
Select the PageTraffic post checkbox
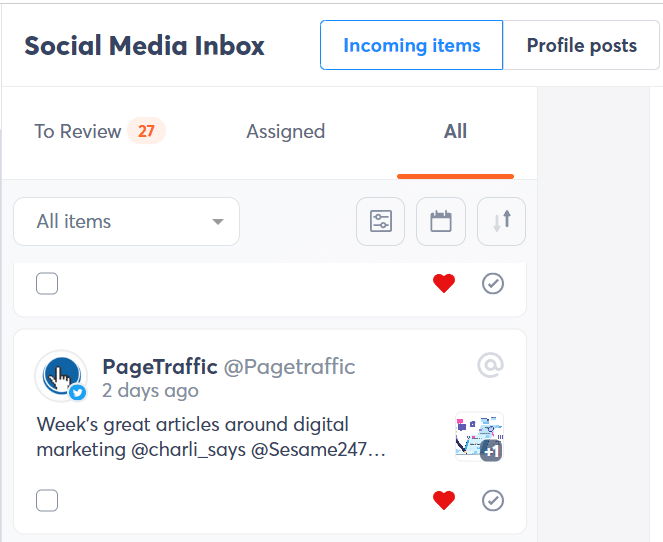pyautogui.click(x=47, y=500)
